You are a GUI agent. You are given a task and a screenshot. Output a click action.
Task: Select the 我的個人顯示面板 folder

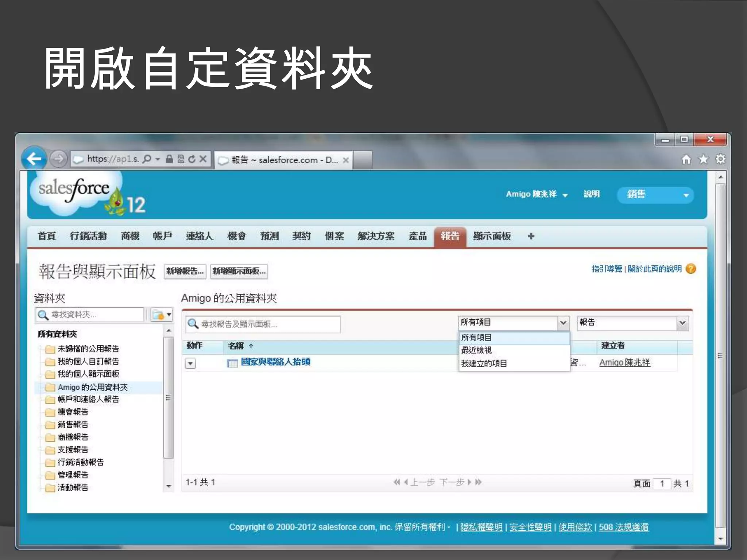point(88,374)
